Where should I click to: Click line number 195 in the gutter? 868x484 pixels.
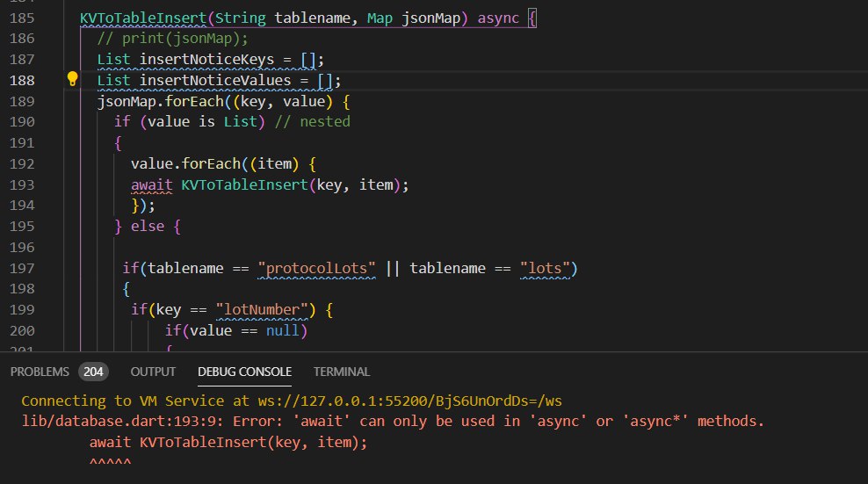coord(22,227)
